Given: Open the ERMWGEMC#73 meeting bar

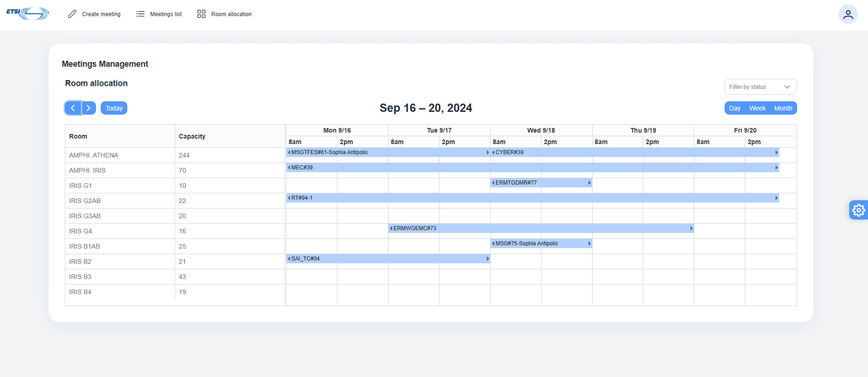Looking at the screenshot, I should pyautogui.click(x=541, y=228).
